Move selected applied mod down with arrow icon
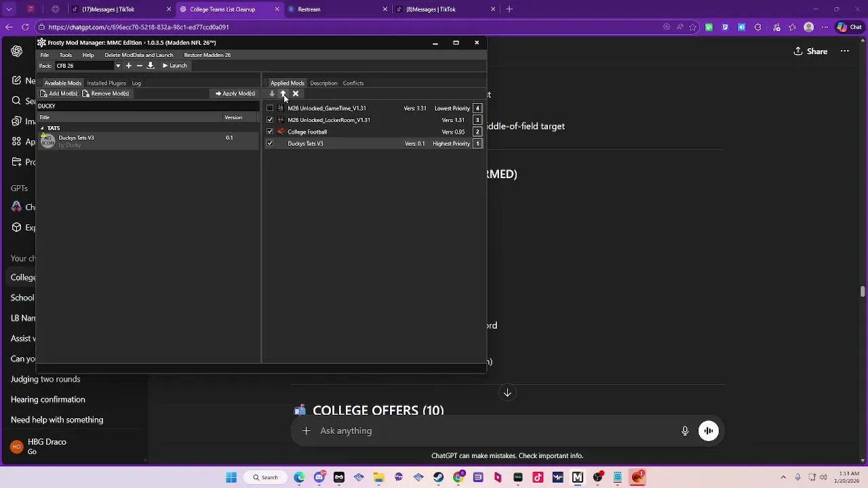 click(x=272, y=94)
